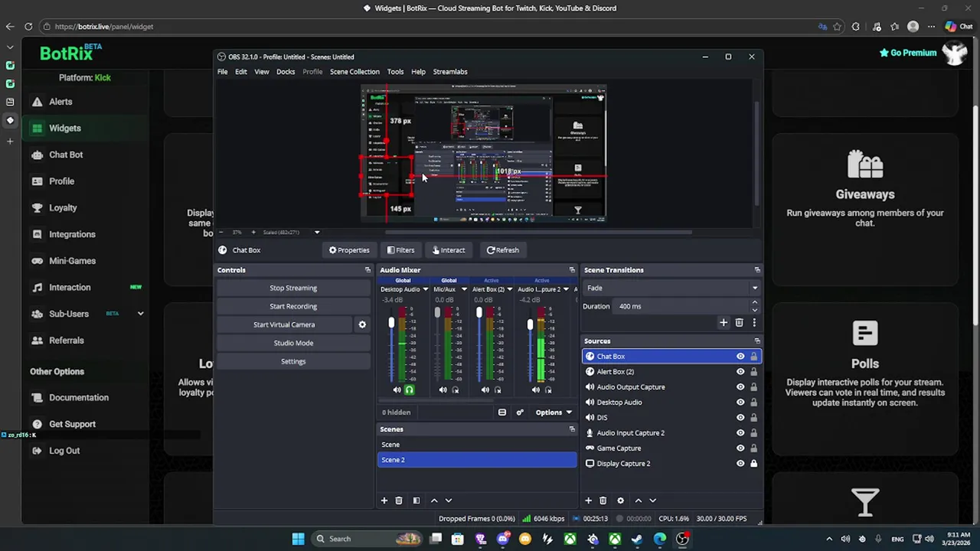Open the Streamlabs menu in OBS
This screenshot has width=980, height=551.
(x=450, y=72)
